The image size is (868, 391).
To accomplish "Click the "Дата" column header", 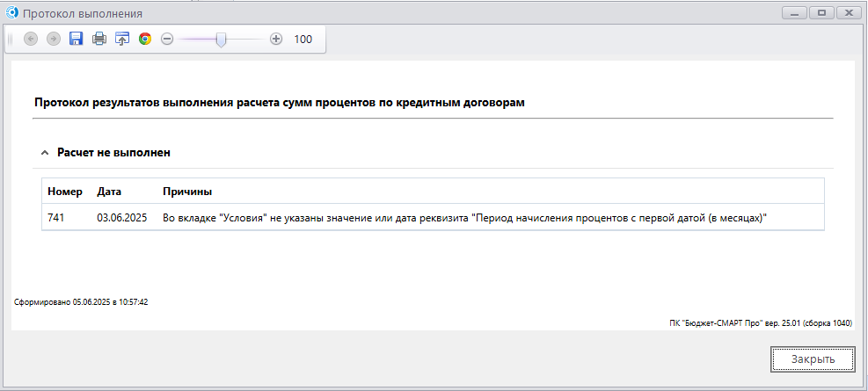I will coord(109,192).
